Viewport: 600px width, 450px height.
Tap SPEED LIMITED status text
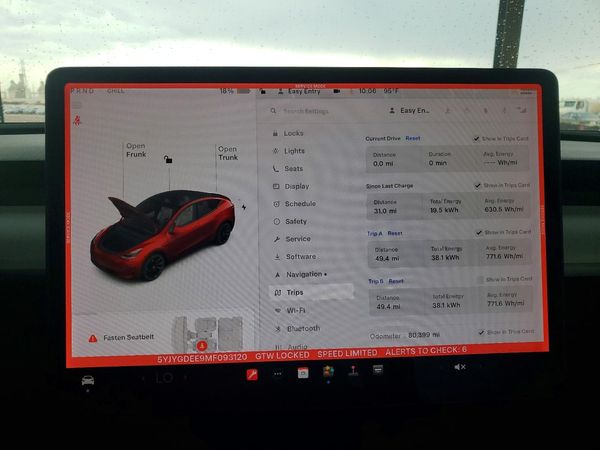tap(347, 353)
